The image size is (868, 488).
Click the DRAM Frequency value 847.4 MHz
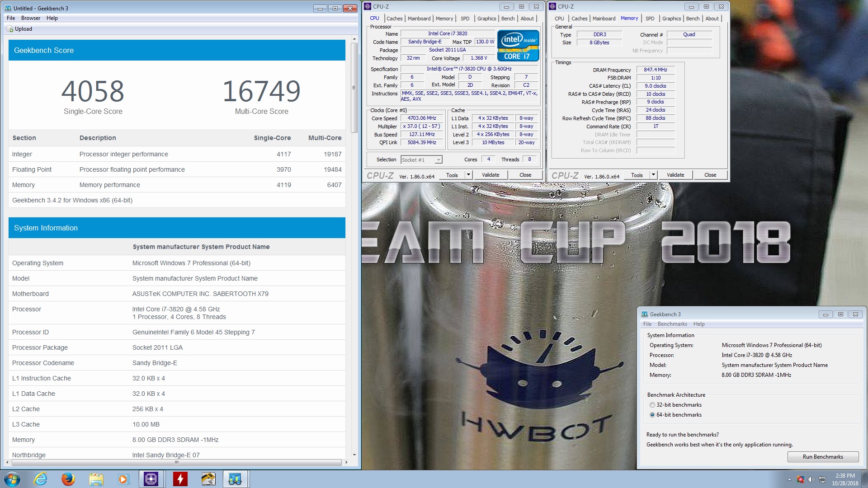click(656, 70)
